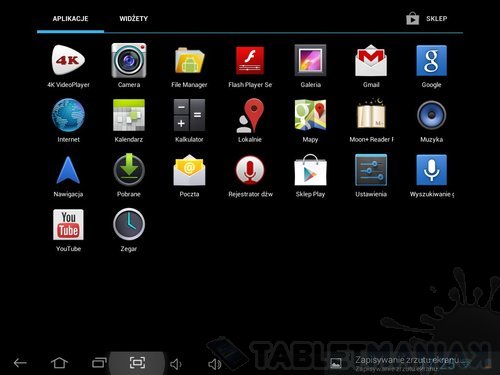Launch the Muzyka music app

[431, 121]
